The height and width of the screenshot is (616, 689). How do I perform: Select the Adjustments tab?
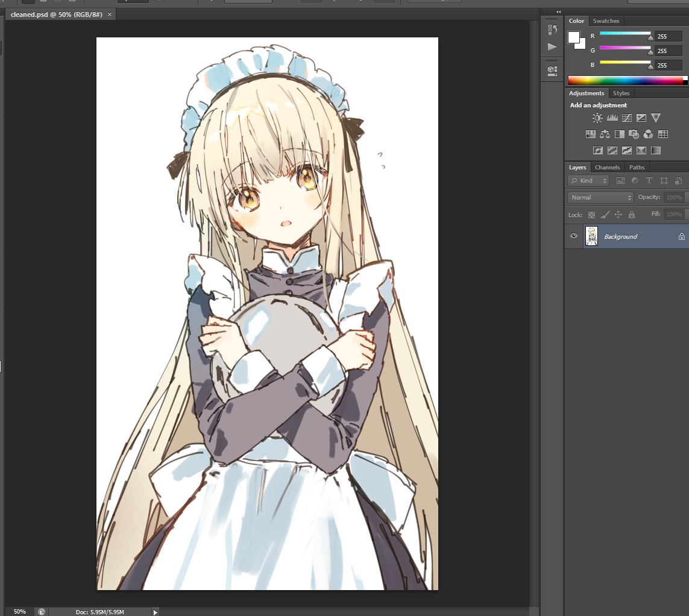click(586, 93)
